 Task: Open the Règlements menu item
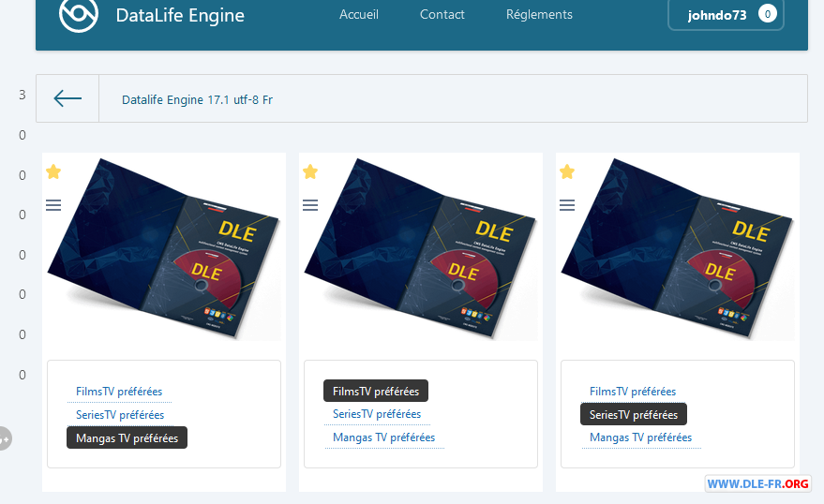[x=539, y=15]
